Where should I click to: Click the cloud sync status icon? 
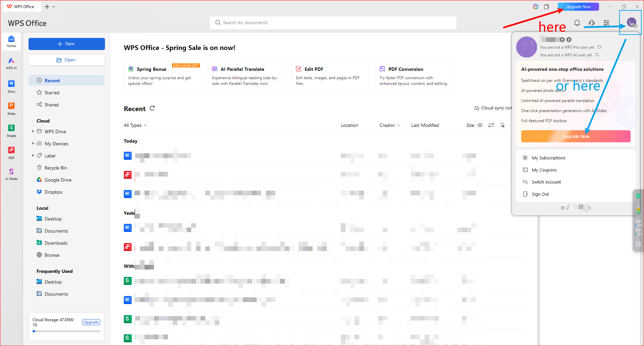477,108
